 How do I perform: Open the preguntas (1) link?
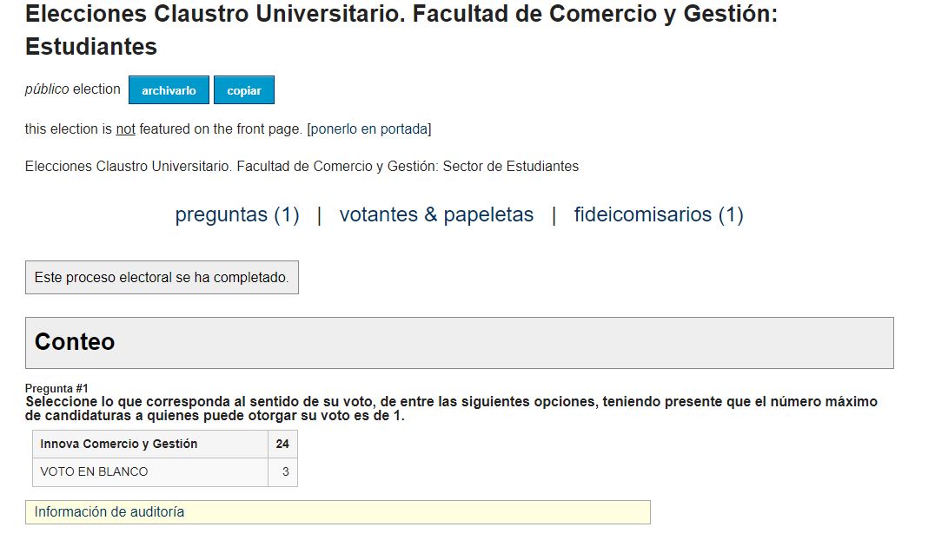pyautogui.click(x=237, y=214)
